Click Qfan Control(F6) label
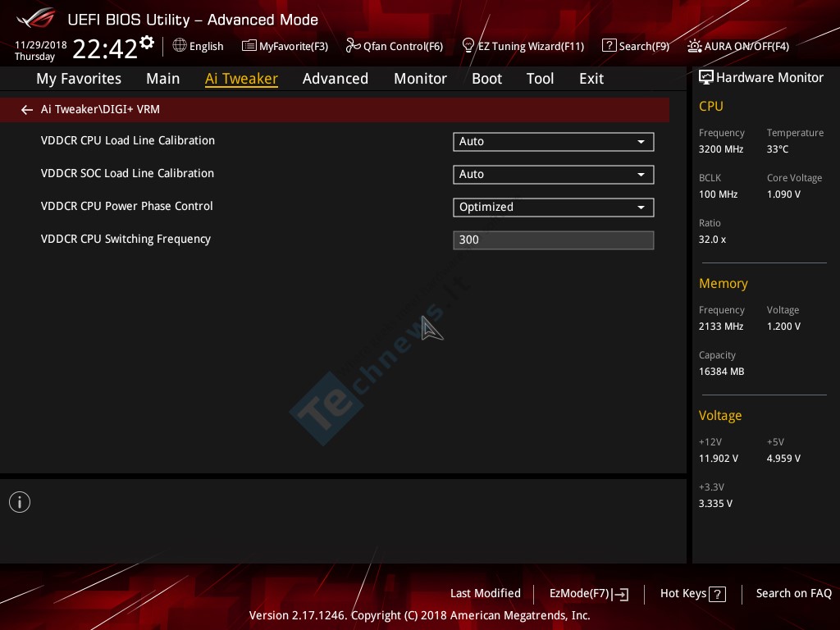 404,46
